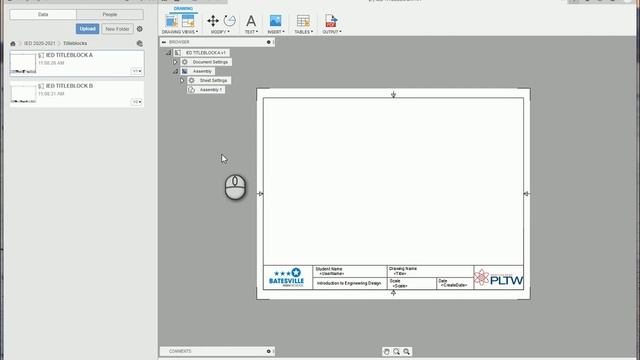This screenshot has height=360, width=640.
Task: Click the Zoom Fit magnifier icon
Action: point(407,351)
